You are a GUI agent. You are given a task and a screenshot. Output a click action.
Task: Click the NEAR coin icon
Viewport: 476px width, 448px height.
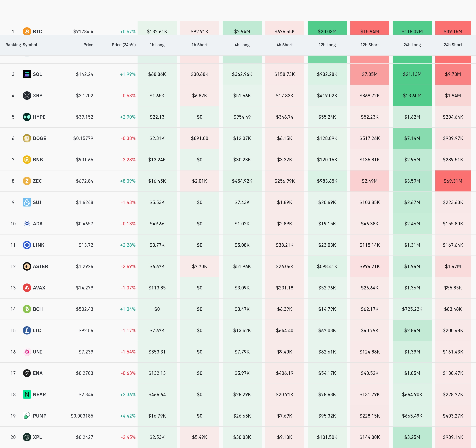(x=27, y=394)
